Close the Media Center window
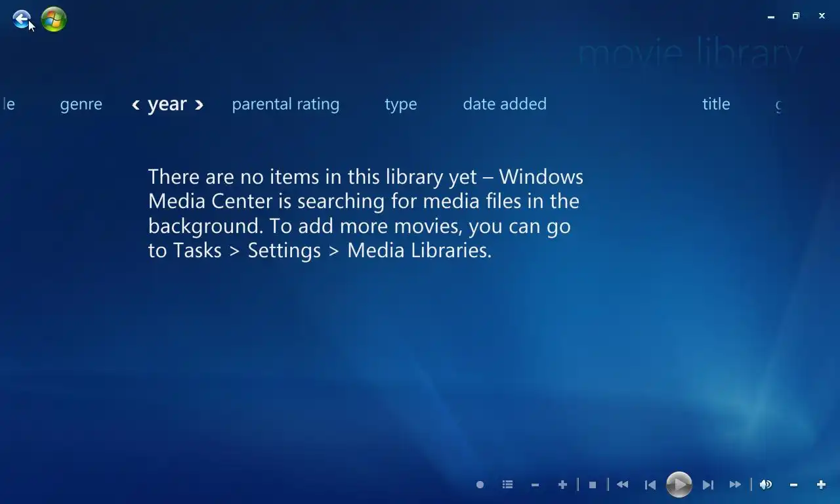 (x=822, y=16)
